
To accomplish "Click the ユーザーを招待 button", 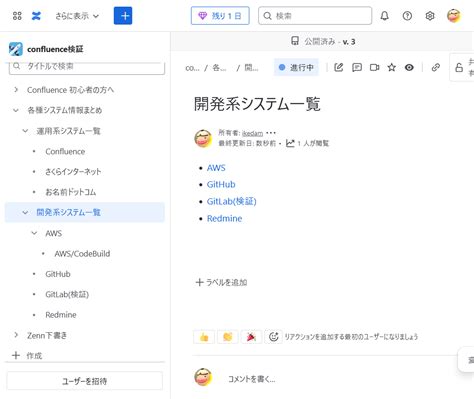I will 85,381.
